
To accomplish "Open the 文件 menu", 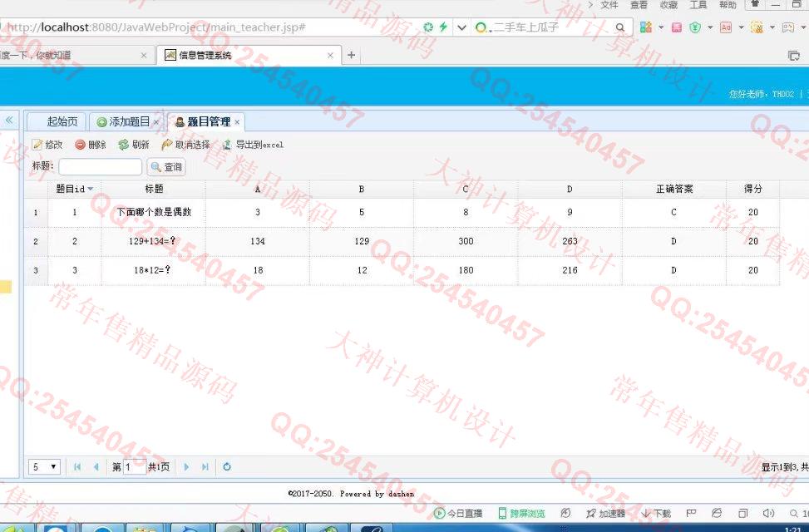I will point(609,5).
